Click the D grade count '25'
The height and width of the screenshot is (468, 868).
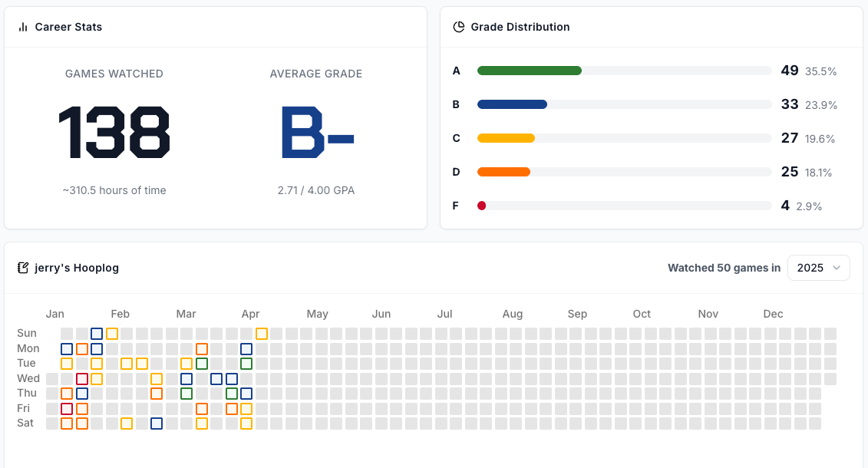pos(790,172)
